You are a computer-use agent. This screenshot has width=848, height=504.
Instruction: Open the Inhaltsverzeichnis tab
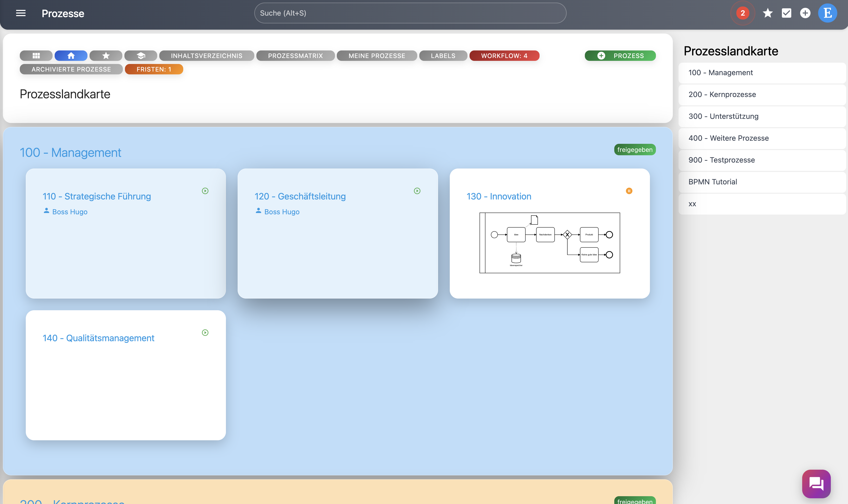[206, 56]
